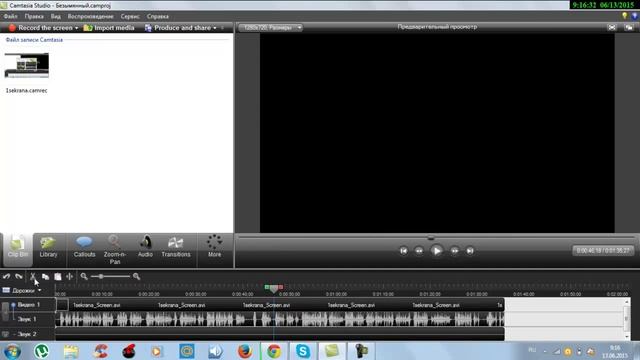
Task: Toggle full screen preview icon
Action: [x=612, y=27]
